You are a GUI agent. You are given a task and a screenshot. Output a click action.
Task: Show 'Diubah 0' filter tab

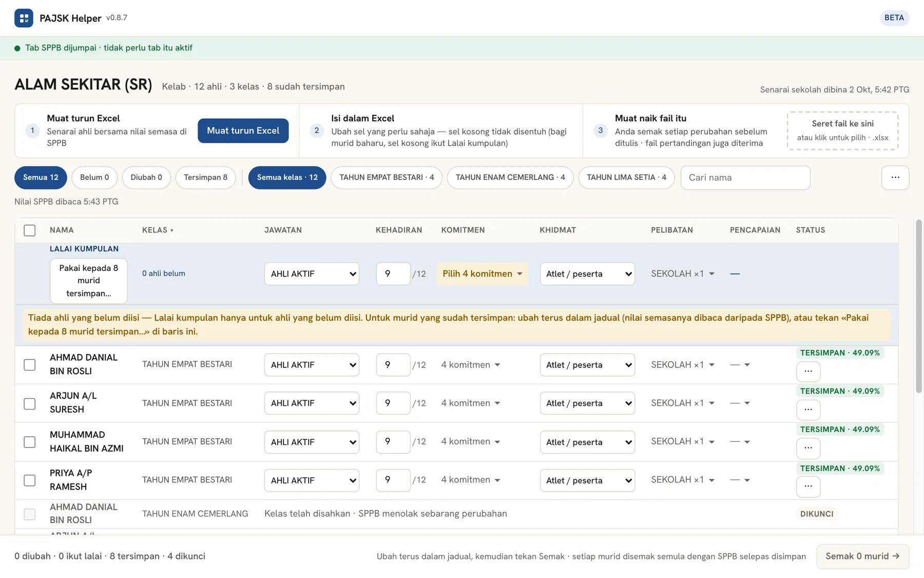pyautogui.click(x=146, y=178)
